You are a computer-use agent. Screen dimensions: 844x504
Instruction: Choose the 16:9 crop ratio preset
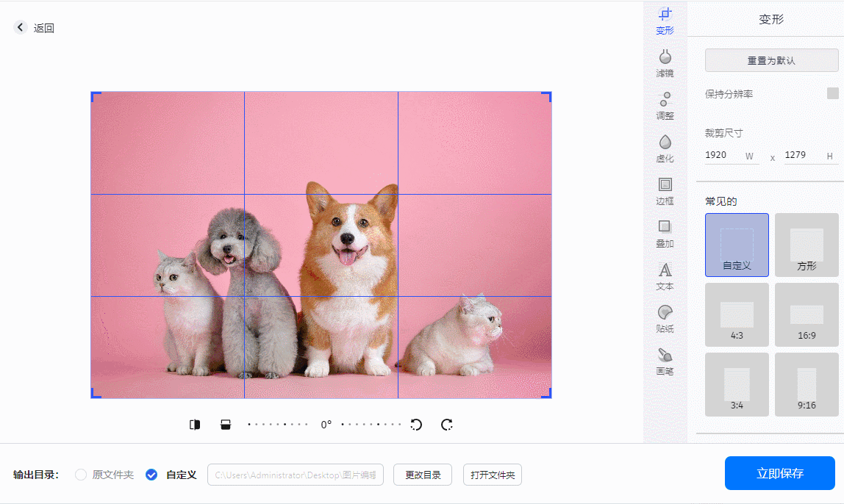click(807, 314)
